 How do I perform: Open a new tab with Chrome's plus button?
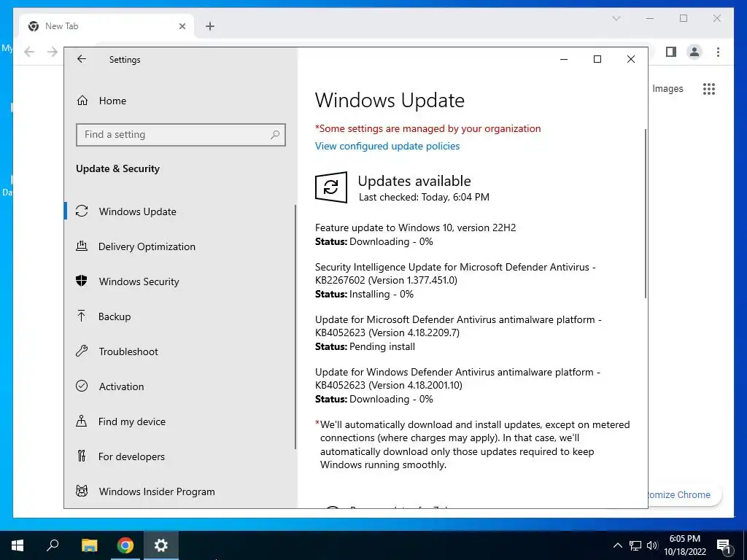(210, 26)
